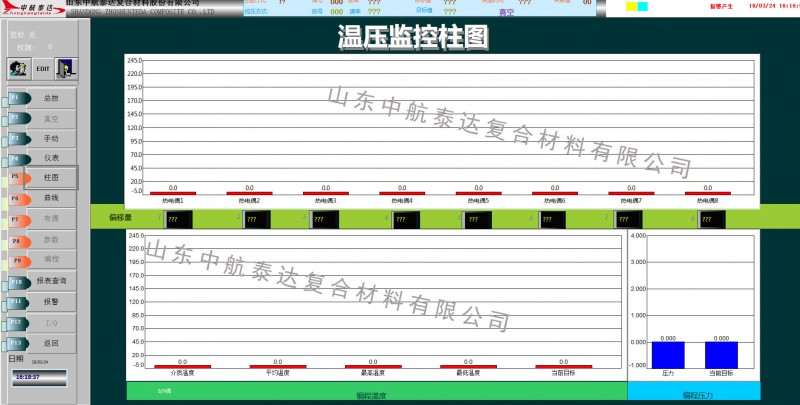Click the 热电偶4 red bar
The image size is (800, 405).
click(402, 193)
